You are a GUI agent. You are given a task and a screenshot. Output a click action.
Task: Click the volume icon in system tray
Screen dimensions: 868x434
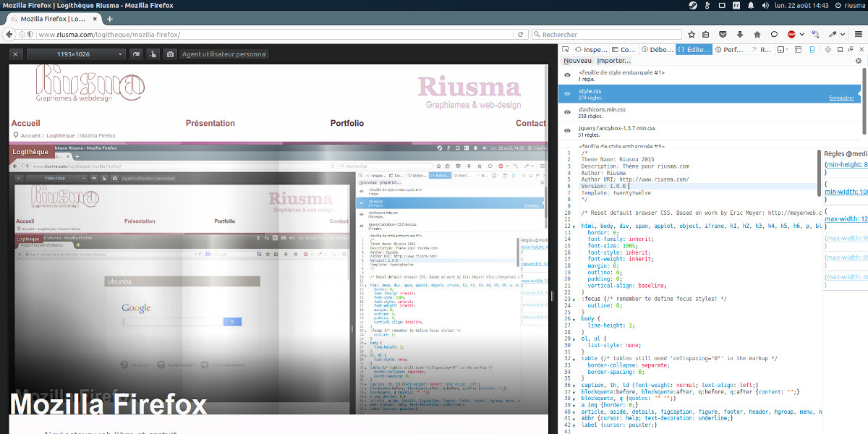pyautogui.click(x=764, y=5)
